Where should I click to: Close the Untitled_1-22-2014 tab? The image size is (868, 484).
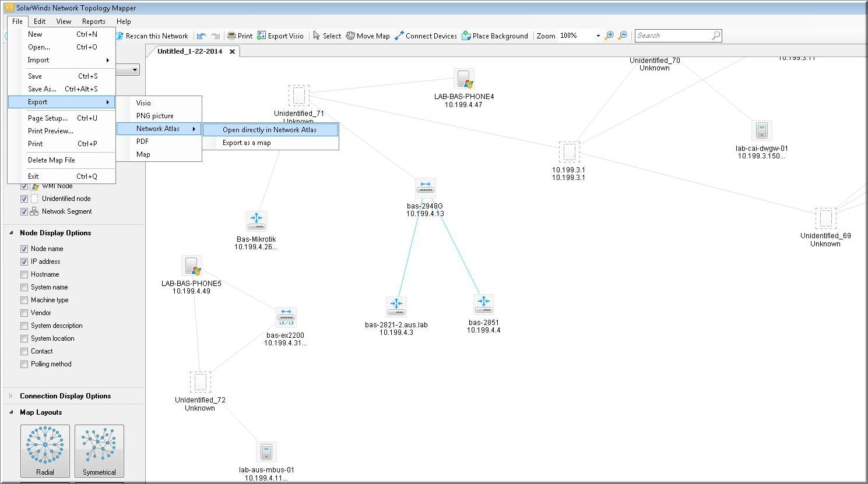point(232,51)
